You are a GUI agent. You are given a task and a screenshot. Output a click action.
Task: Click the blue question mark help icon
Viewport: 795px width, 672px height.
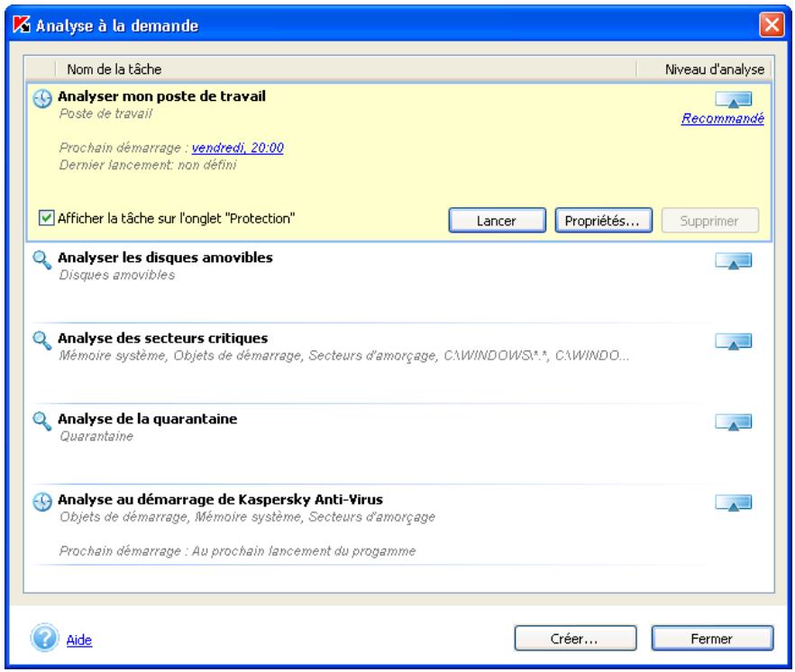[x=45, y=638]
